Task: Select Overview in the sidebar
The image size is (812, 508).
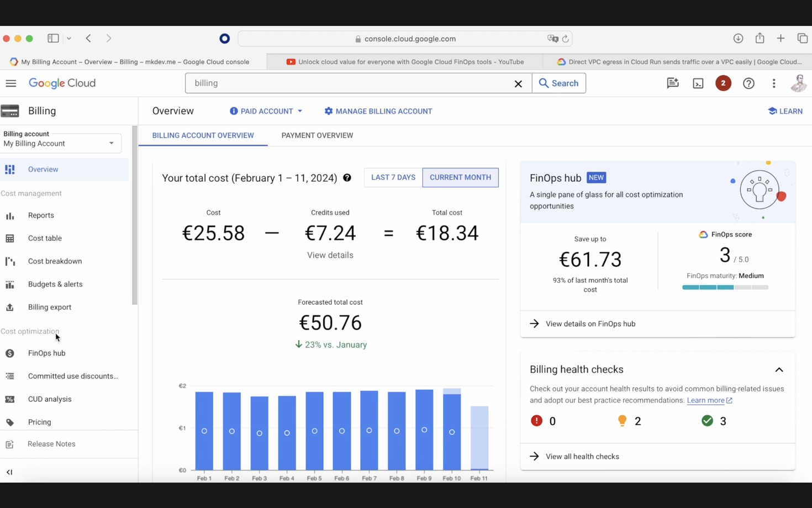Action: (64, 170)
